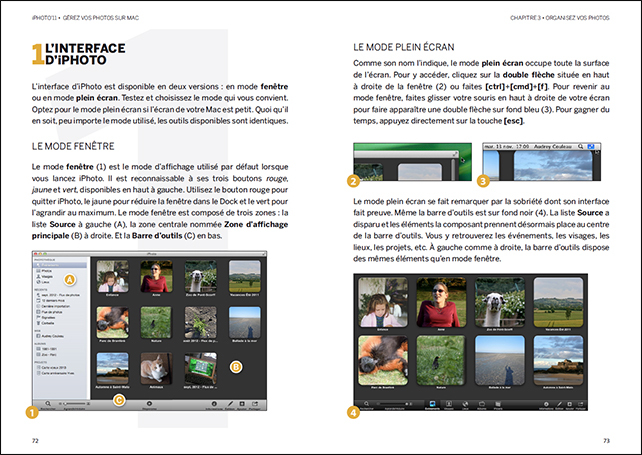Image resolution: width=642 pixels, height=455 pixels.
Task: Open the llama thumbnail in full-screen view
Action: tap(500, 302)
